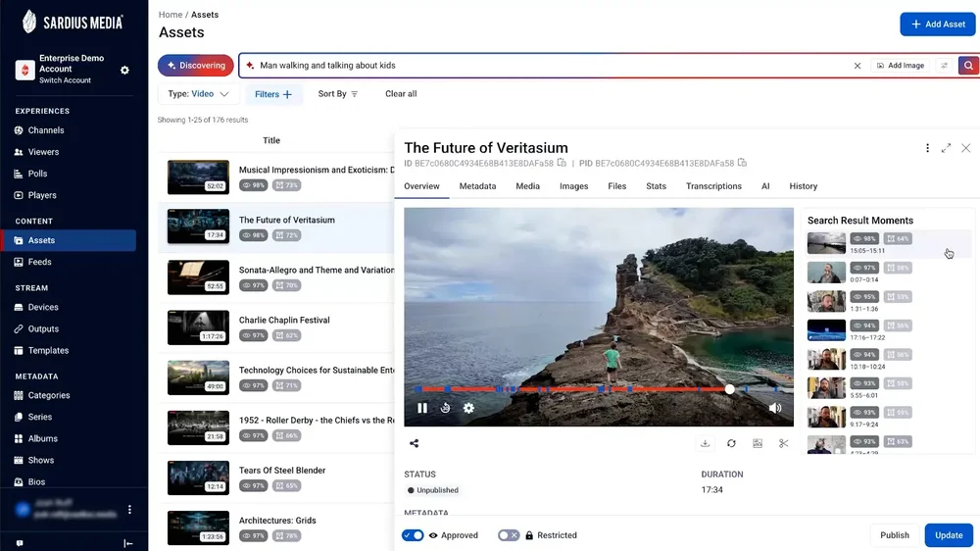The image size is (980, 551).
Task: Click the Albums sidebar icon
Action: coord(19,438)
